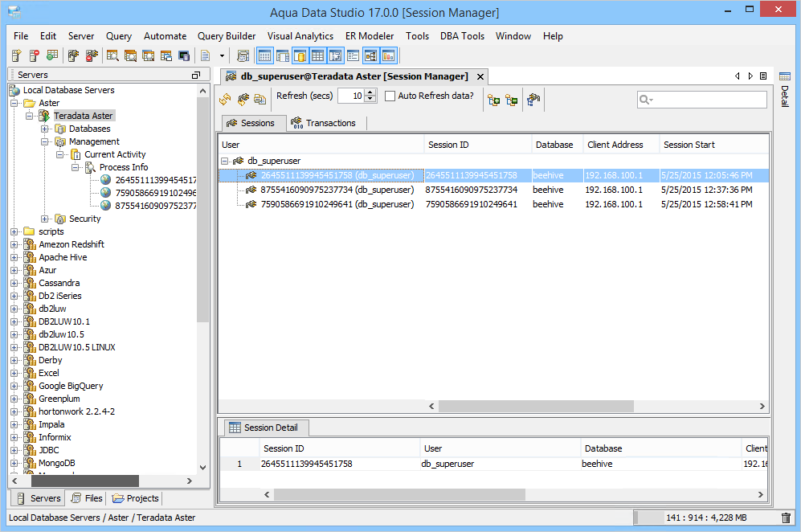This screenshot has width=801, height=532.
Task: Click the server icon with red delete badge
Action: coord(35,55)
